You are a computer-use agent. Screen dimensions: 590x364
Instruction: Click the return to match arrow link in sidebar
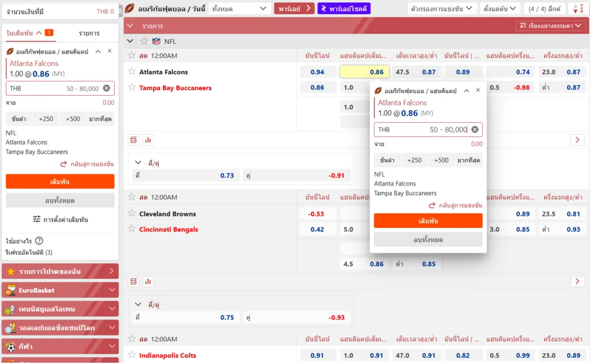[x=88, y=164]
